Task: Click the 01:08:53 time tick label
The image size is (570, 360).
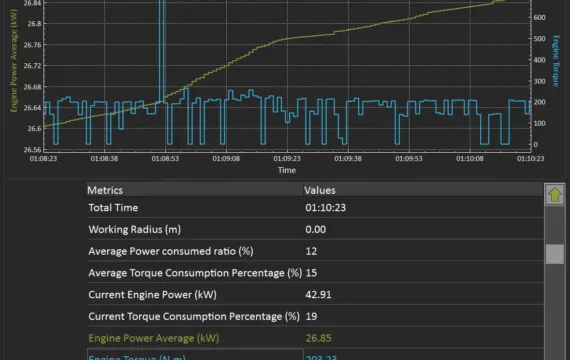Action: (x=165, y=159)
